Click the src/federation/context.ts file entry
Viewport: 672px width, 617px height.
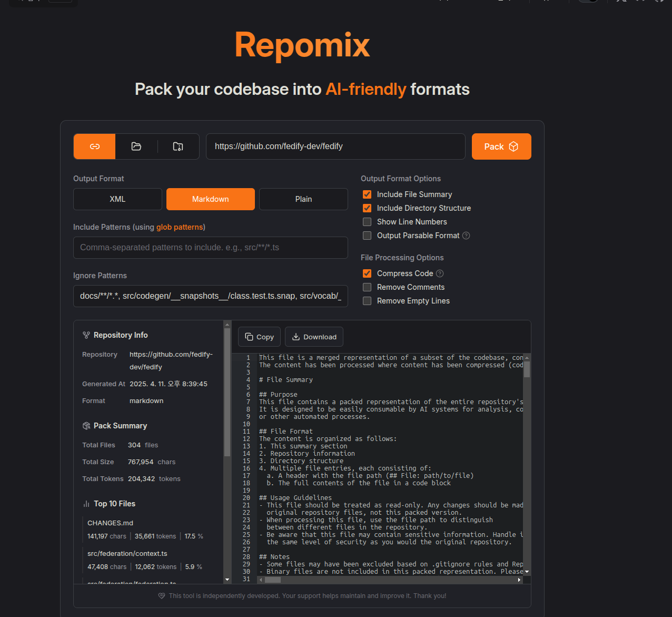click(x=145, y=560)
